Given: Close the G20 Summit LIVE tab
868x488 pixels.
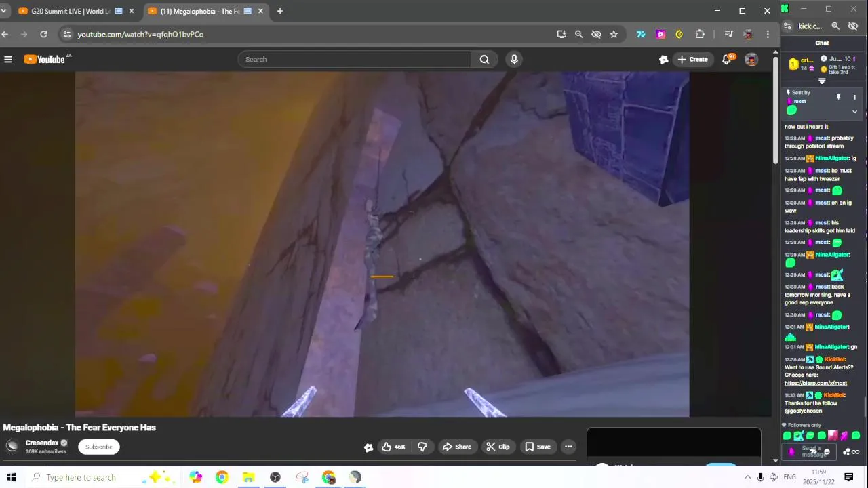Looking at the screenshot, I should (132, 11).
